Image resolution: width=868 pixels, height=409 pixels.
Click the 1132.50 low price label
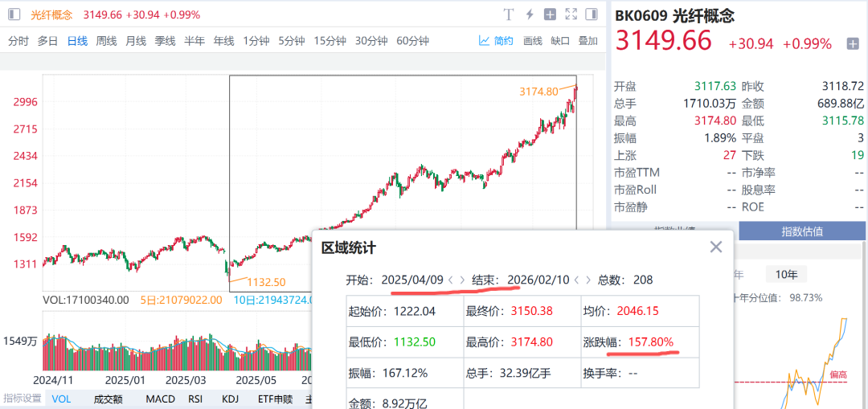[266, 282]
